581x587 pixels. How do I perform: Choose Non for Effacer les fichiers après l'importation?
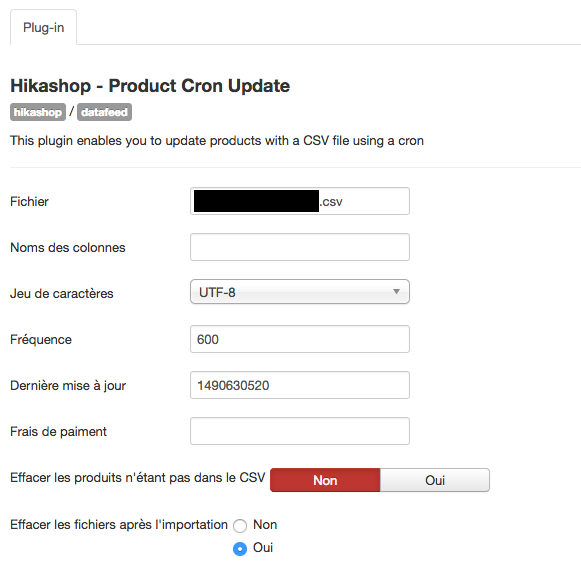[240, 526]
